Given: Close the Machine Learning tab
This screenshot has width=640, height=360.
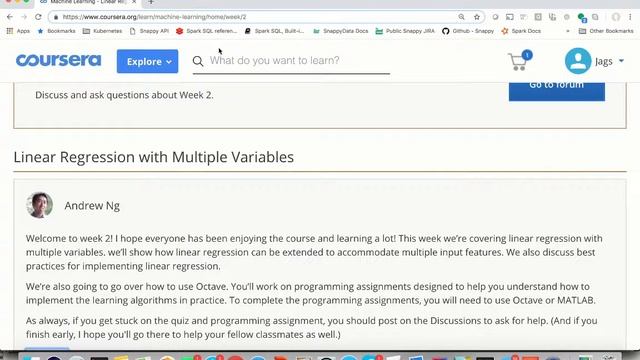Looking at the screenshot, I should (x=134, y=2).
